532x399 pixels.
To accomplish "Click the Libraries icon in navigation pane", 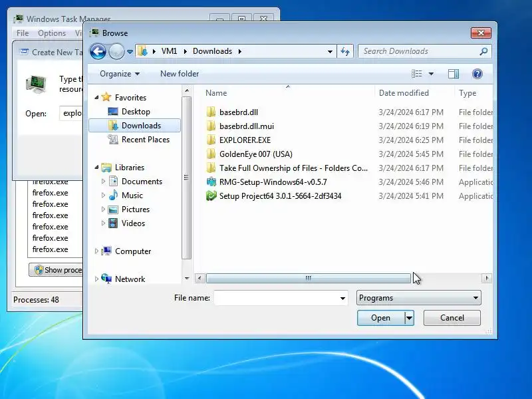I will tap(106, 168).
